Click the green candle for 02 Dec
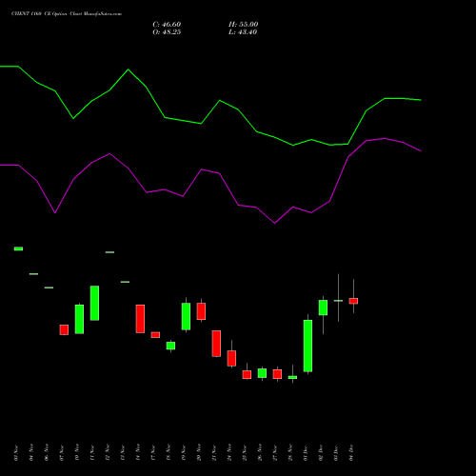 click(x=323, y=307)
